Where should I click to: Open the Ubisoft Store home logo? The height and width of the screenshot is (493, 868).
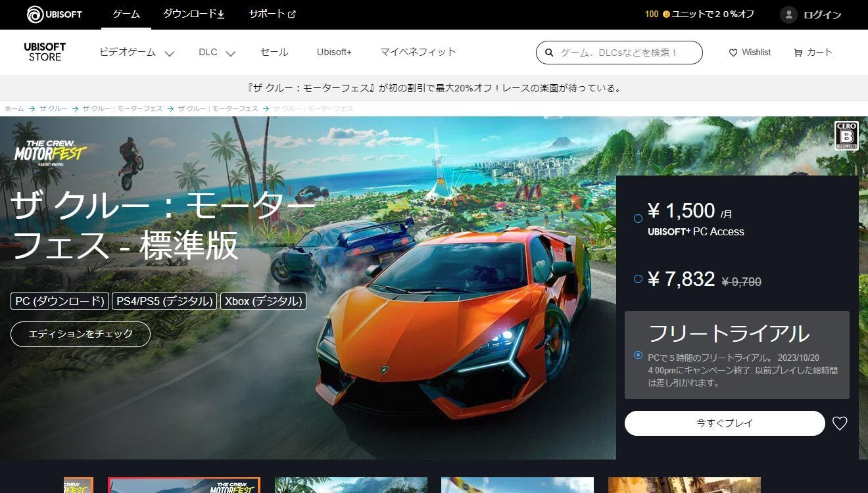pyautogui.click(x=45, y=53)
